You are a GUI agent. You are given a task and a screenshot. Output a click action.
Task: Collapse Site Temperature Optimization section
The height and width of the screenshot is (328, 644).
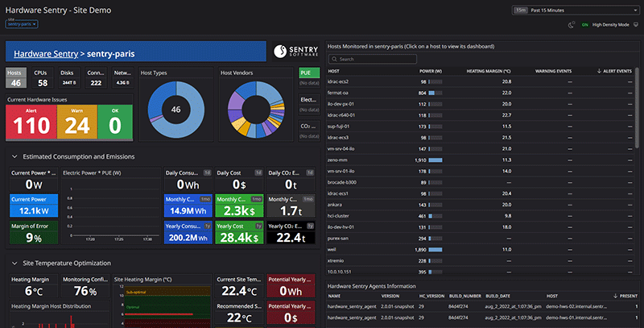[x=14, y=263]
